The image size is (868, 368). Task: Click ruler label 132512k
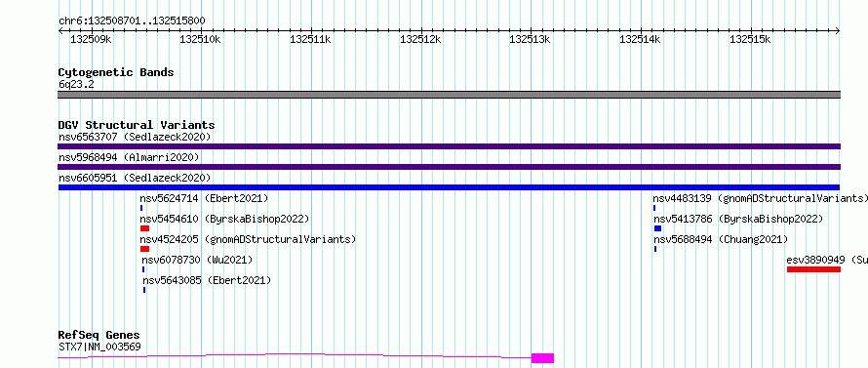(x=420, y=39)
